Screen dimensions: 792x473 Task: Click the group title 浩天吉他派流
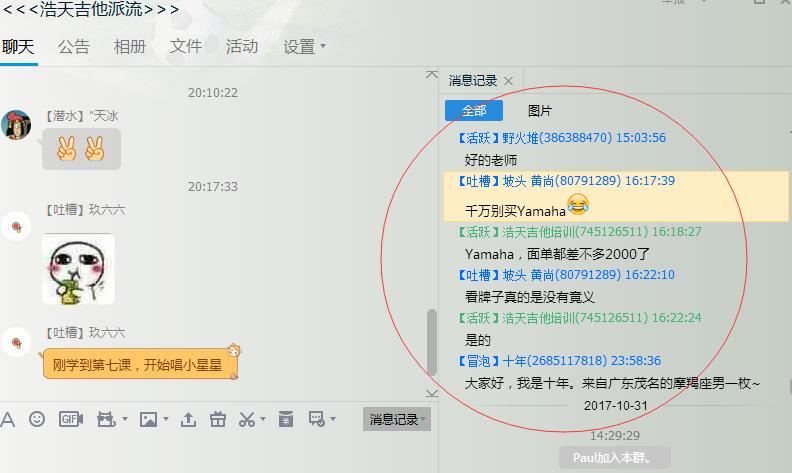[x=91, y=9]
